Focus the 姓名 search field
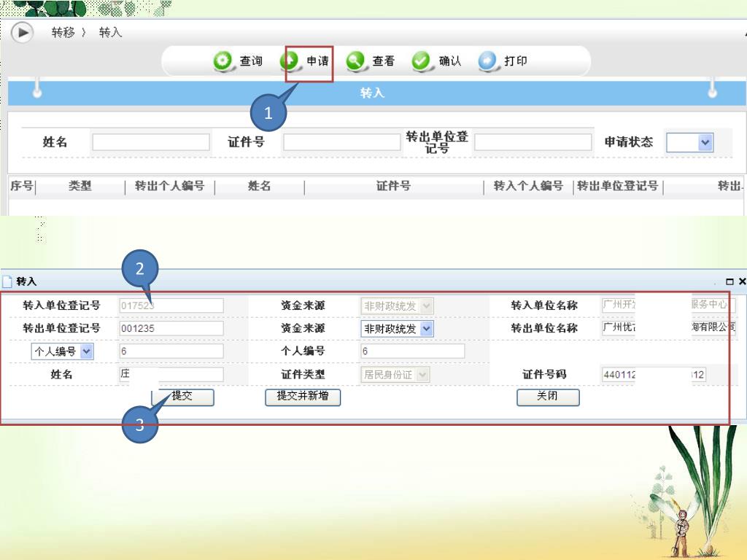Image resolution: width=747 pixels, height=560 pixels. click(x=151, y=142)
